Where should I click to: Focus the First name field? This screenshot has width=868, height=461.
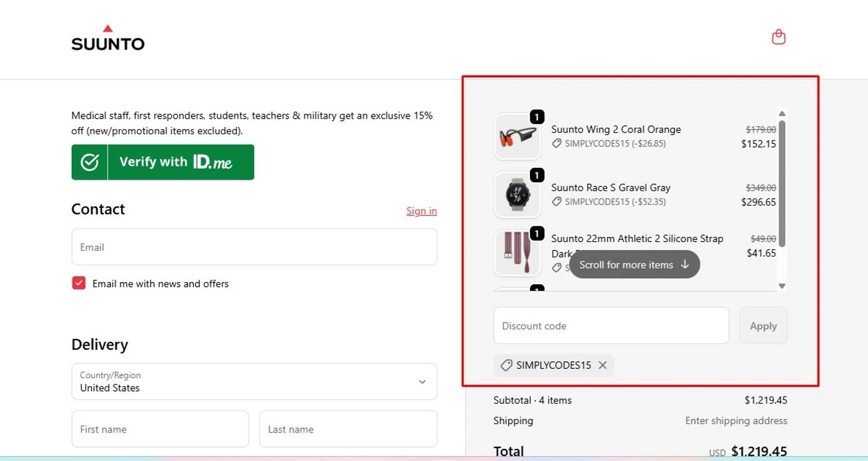pos(160,429)
